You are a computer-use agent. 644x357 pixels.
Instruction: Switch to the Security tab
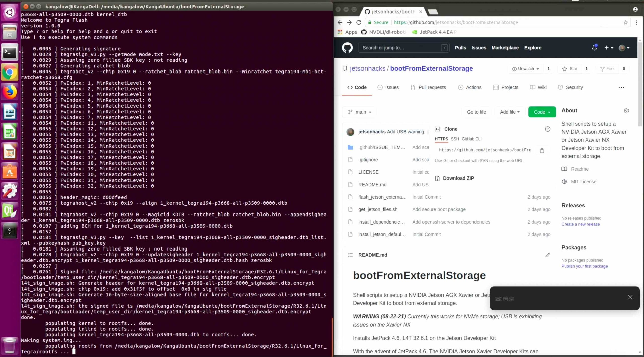point(574,87)
